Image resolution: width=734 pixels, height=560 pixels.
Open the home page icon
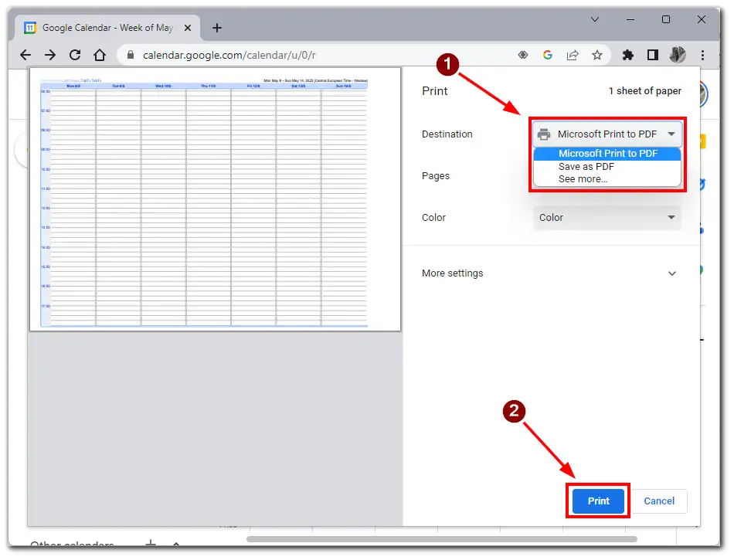(x=100, y=55)
